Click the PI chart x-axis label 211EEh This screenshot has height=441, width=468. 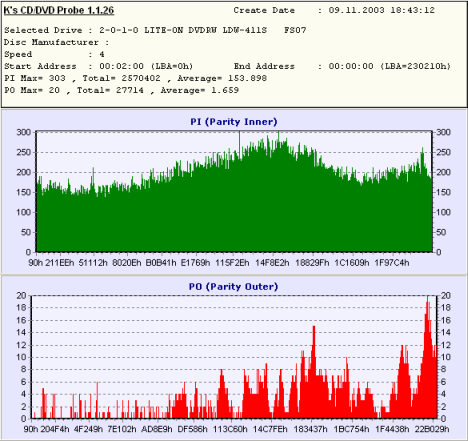coord(60,263)
